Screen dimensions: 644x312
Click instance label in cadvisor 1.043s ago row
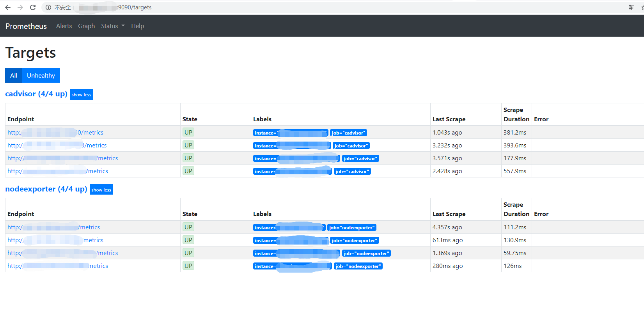pyautogui.click(x=291, y=133)
